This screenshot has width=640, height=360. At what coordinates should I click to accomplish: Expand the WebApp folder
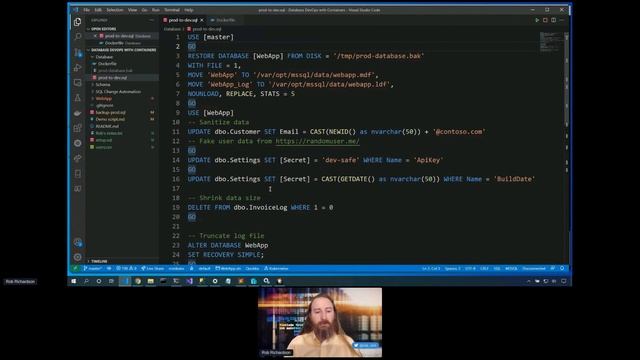[x=104, y=98]
